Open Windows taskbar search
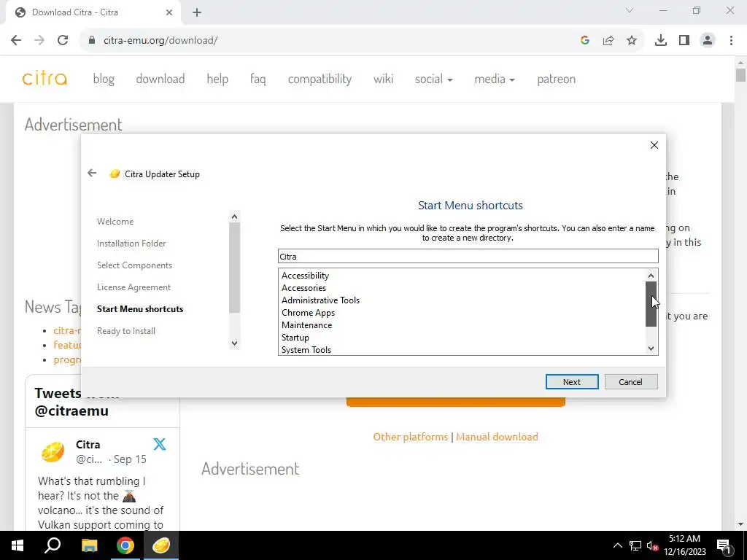The height and width of the screenshot is (560, 747). pos(53,545)
